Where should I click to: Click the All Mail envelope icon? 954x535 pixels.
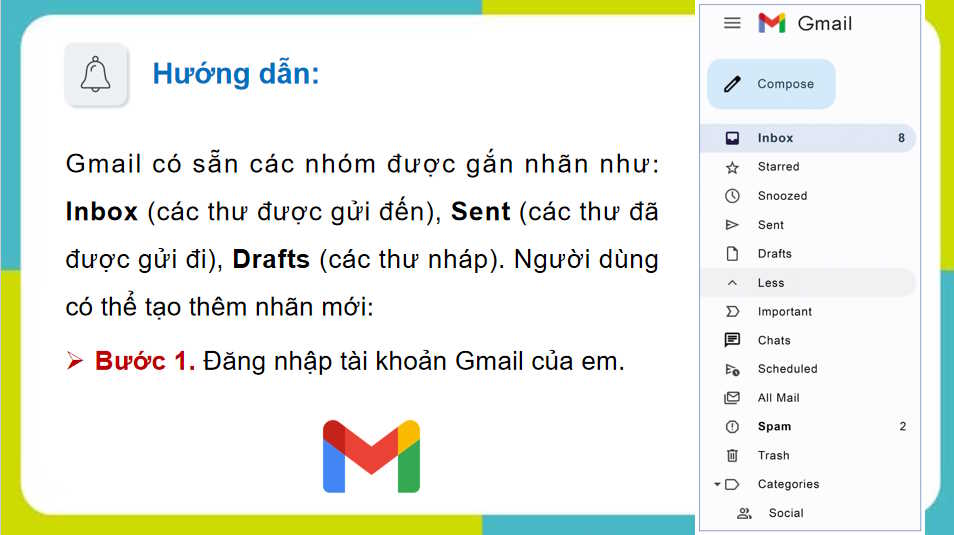(x=732, y=398)
